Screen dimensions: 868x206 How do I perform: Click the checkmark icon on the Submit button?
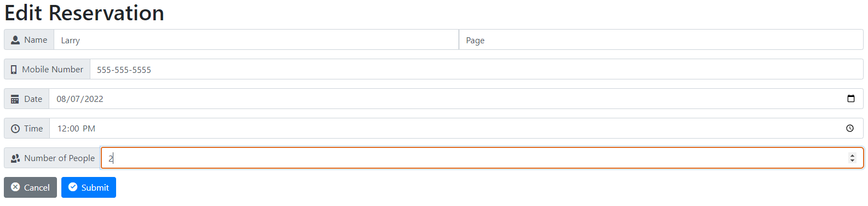click(x=73, y=187)
